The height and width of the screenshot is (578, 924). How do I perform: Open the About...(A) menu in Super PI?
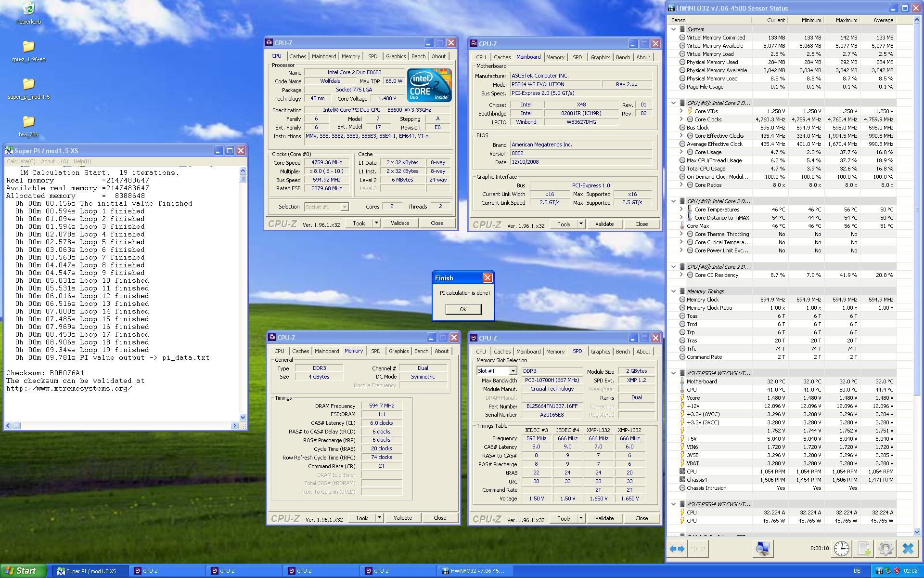54,161
